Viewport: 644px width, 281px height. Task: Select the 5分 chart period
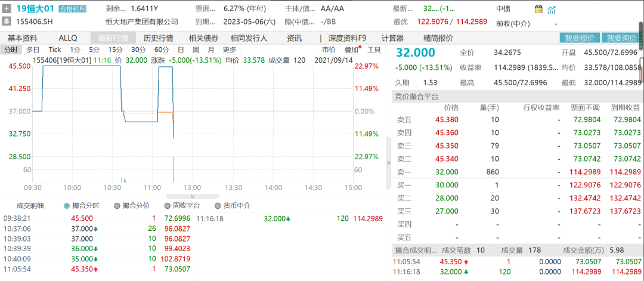(94, 50)
